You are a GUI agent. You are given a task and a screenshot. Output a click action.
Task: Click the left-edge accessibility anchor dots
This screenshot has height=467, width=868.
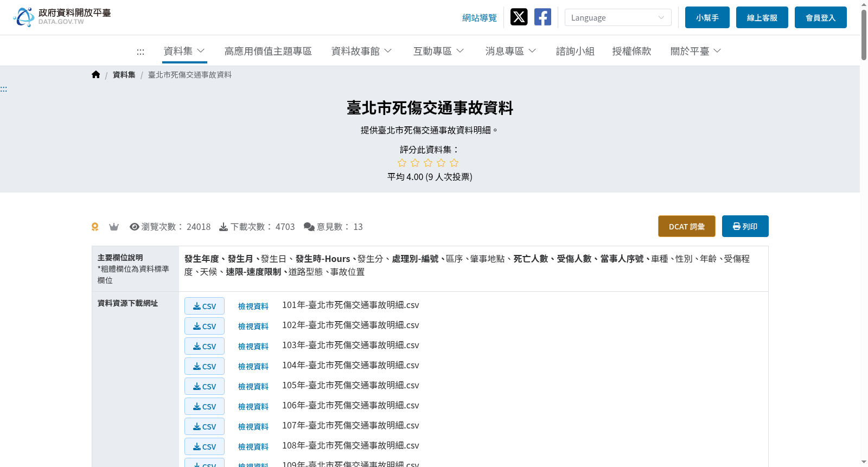pos(4,89)
